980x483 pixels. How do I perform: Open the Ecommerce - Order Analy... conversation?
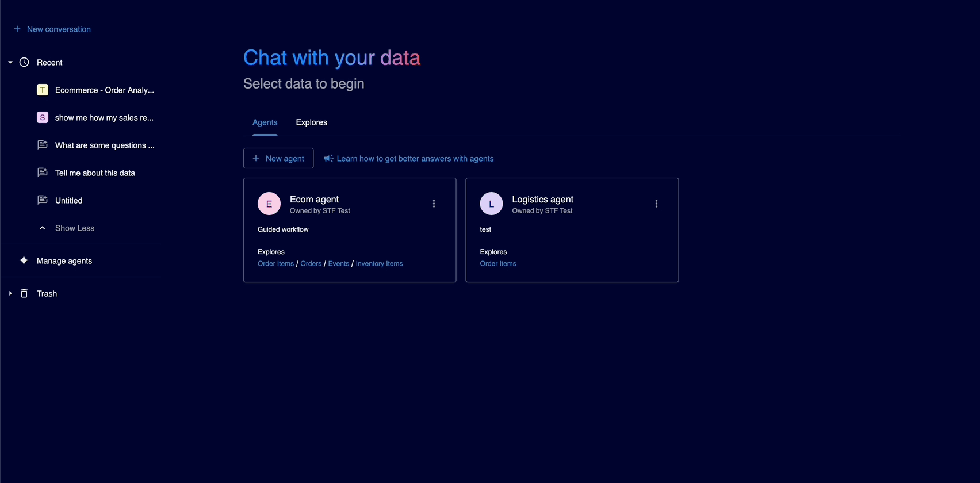click(x=104, y=90)
